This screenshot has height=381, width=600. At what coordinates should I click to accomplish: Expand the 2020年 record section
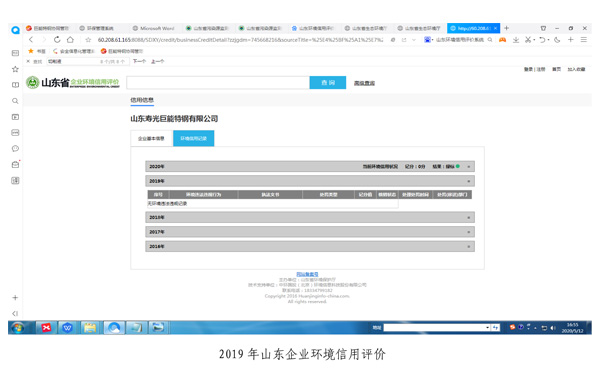(x=310, y=166)
